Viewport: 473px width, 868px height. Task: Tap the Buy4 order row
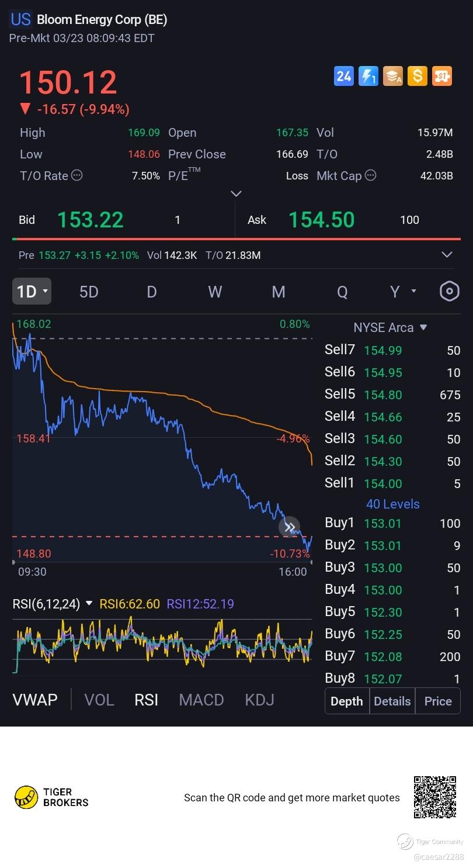point(392,590)
